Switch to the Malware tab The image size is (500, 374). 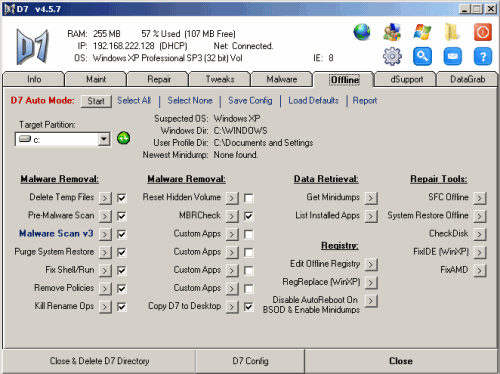(x=281, y=79)
